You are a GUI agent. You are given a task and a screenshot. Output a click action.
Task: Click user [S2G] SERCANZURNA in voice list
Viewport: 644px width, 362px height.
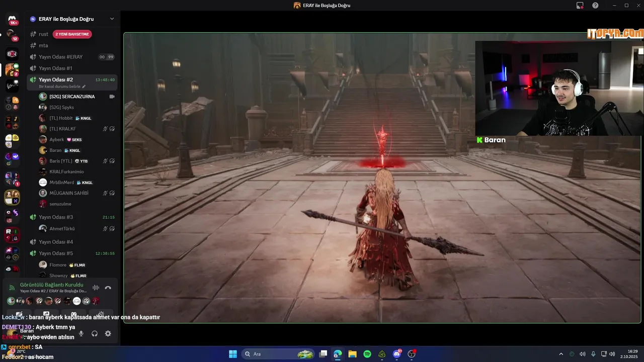point(72,97)
